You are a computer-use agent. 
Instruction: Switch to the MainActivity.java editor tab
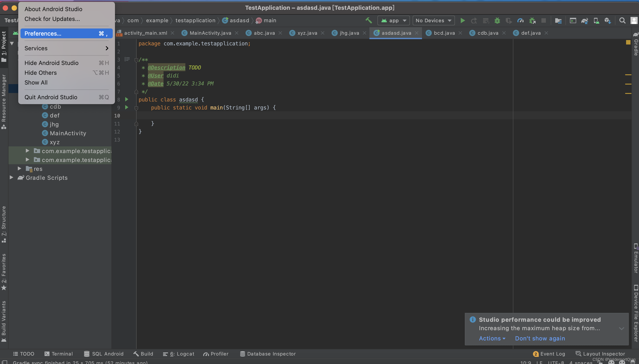[210, 33]
